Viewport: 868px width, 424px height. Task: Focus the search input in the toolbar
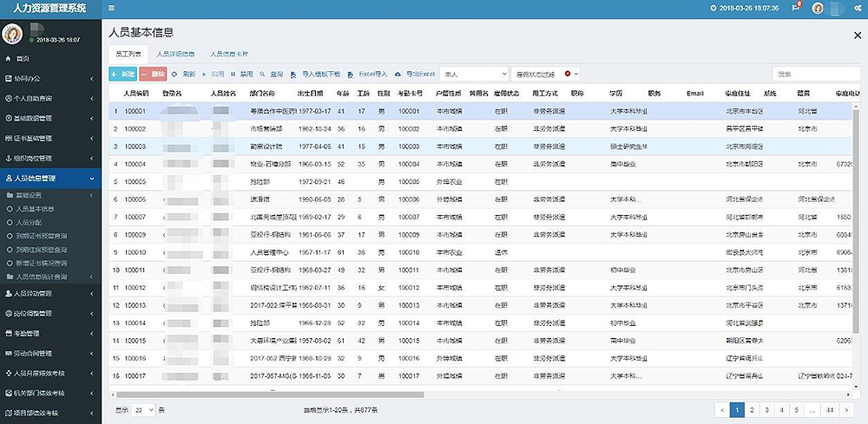tap(817, 74)
